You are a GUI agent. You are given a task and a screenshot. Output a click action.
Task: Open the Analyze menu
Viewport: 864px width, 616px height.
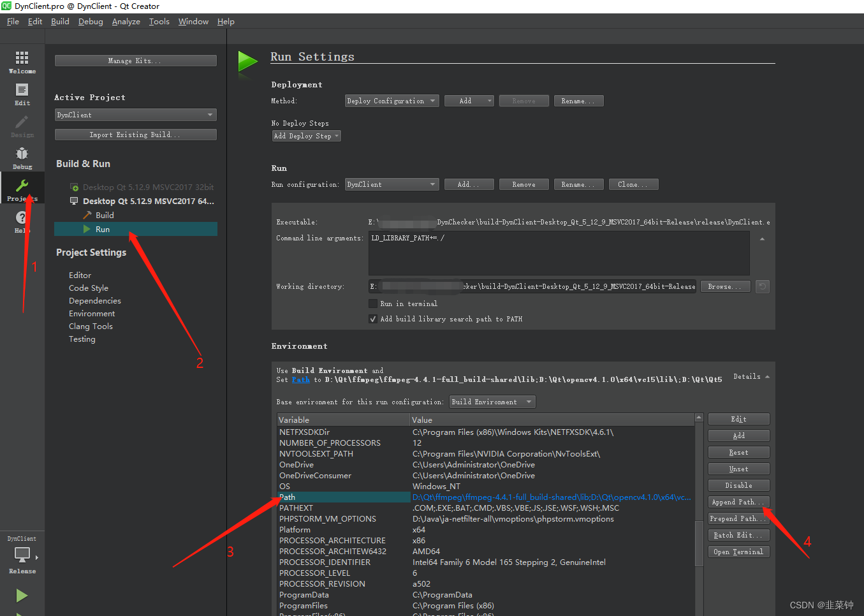pos(126,21)
